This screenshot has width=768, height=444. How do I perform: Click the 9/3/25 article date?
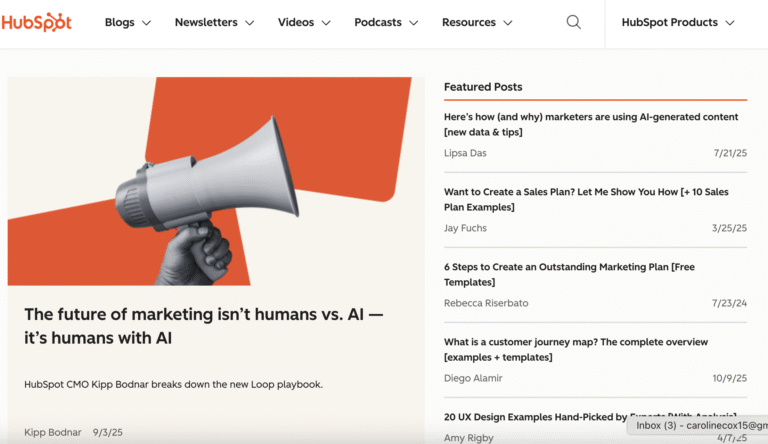108,432
